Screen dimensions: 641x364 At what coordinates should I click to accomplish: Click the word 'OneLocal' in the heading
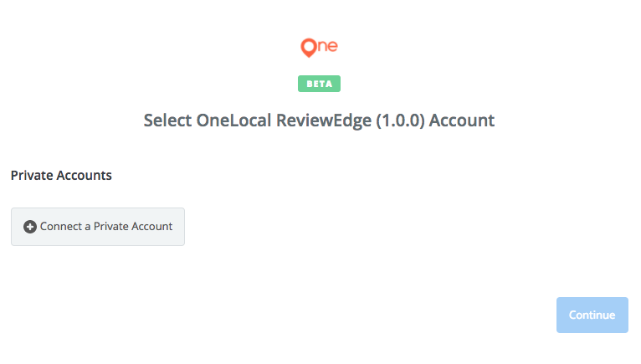[x=233, y=120]
